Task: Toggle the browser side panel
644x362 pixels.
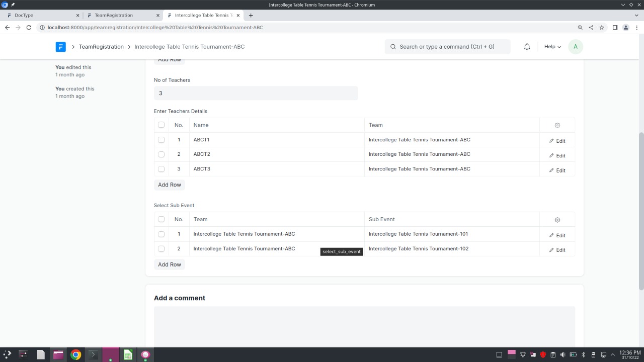Action: (615, 28)
